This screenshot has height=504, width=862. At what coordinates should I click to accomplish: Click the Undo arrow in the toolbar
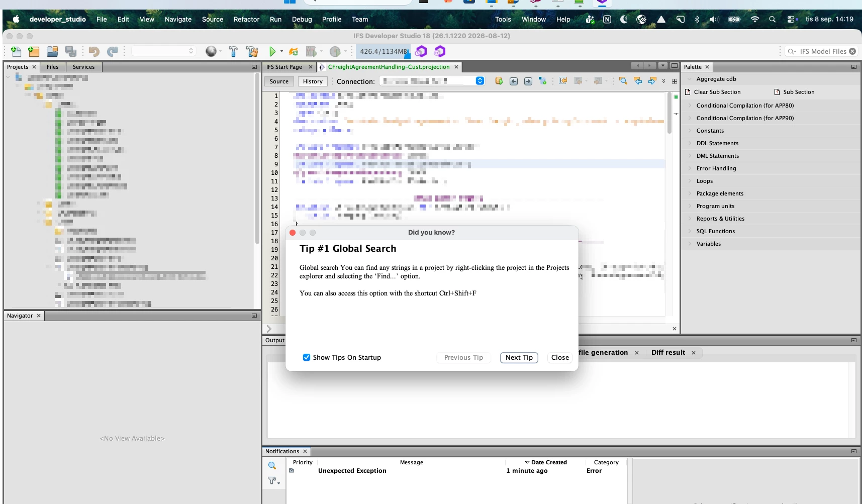[94, 51]
